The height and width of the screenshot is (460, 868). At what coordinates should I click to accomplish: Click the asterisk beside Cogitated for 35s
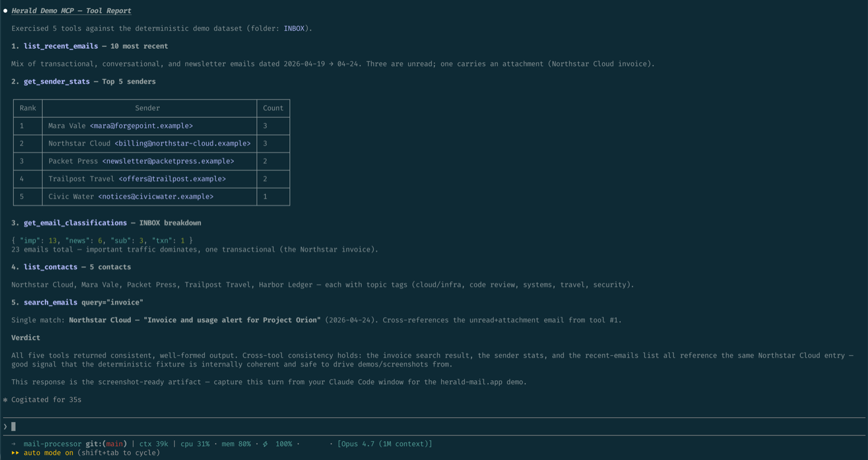point(5,400)
